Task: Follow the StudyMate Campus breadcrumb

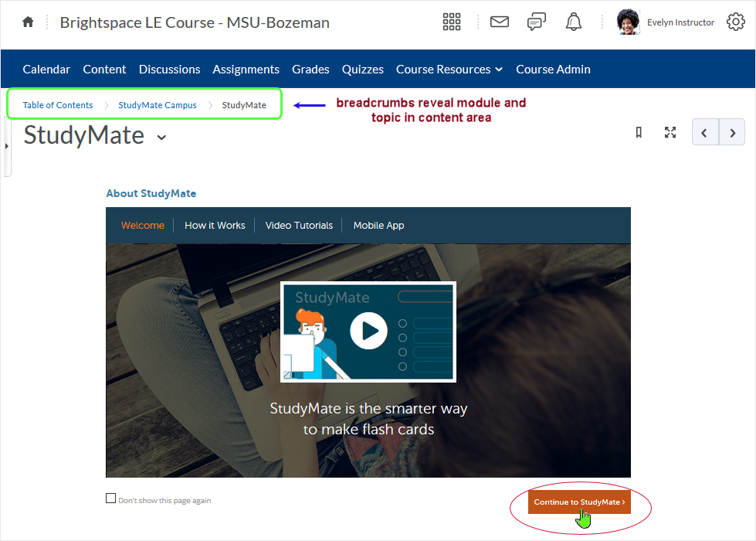Action: (x=158, y=105)
